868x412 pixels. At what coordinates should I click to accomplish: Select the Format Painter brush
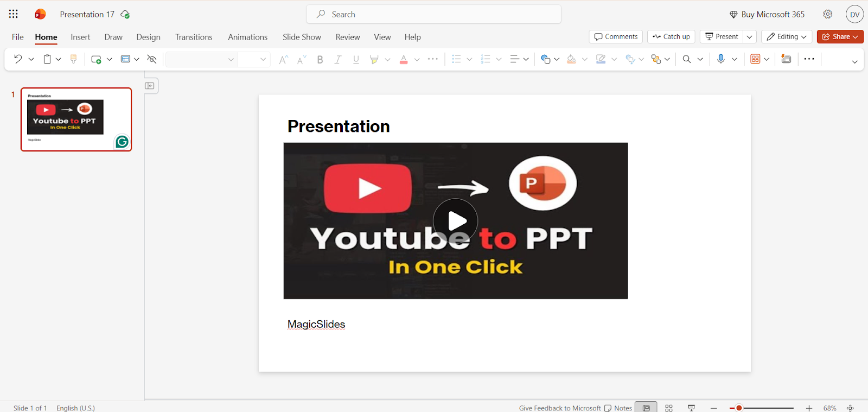(74, 59)
